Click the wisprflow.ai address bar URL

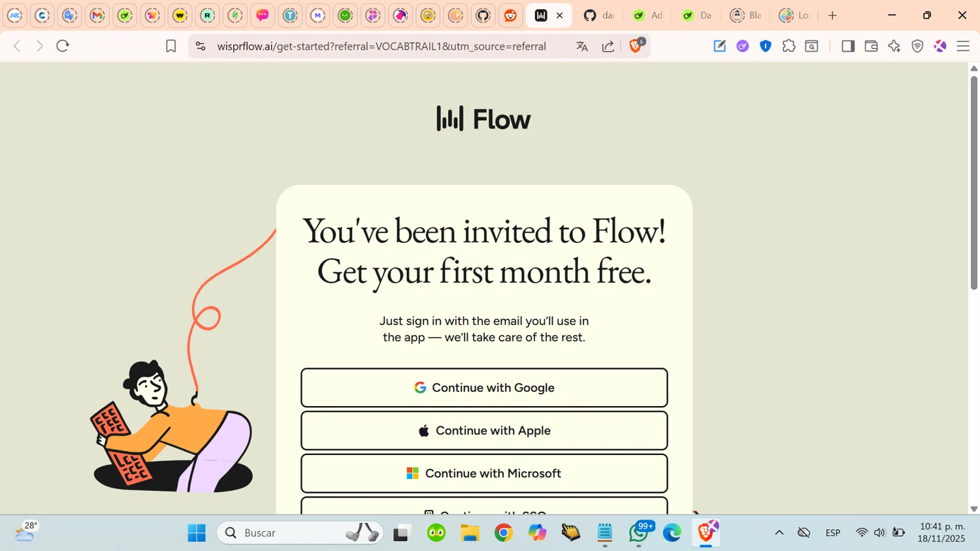[382, 46]
